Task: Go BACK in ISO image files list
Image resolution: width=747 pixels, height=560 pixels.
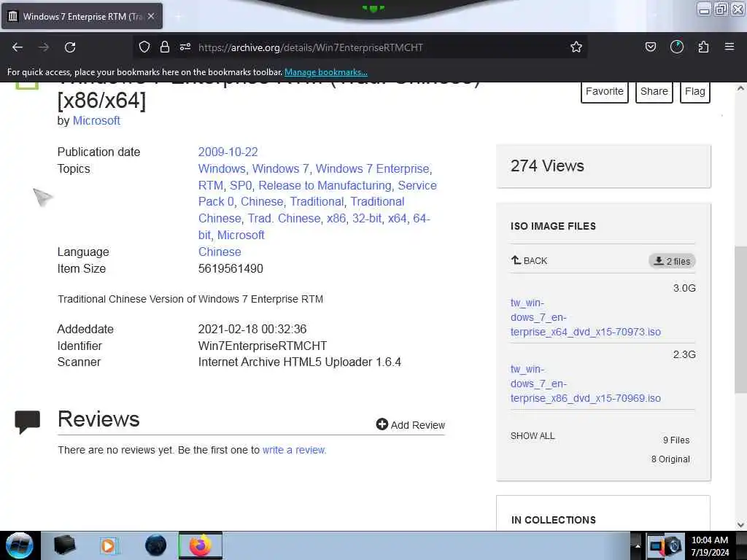Action: (530, 260)
